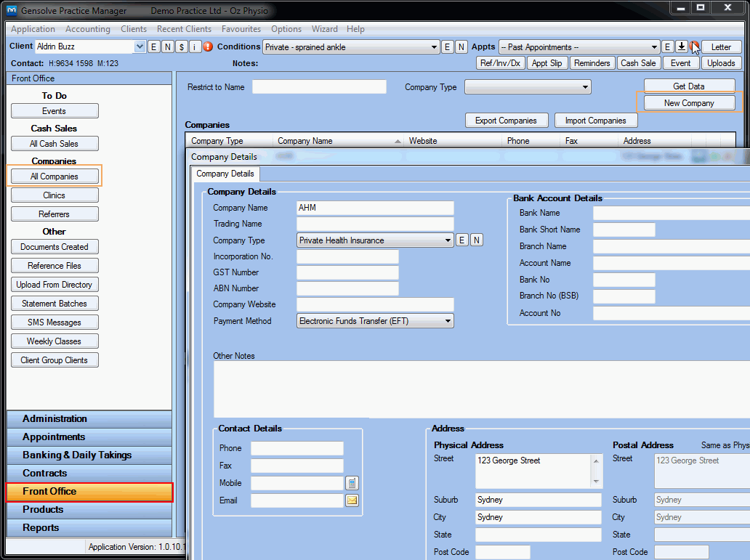
Task: Click the red marker icon next to appointments download
Action: [x=695, y=46]
